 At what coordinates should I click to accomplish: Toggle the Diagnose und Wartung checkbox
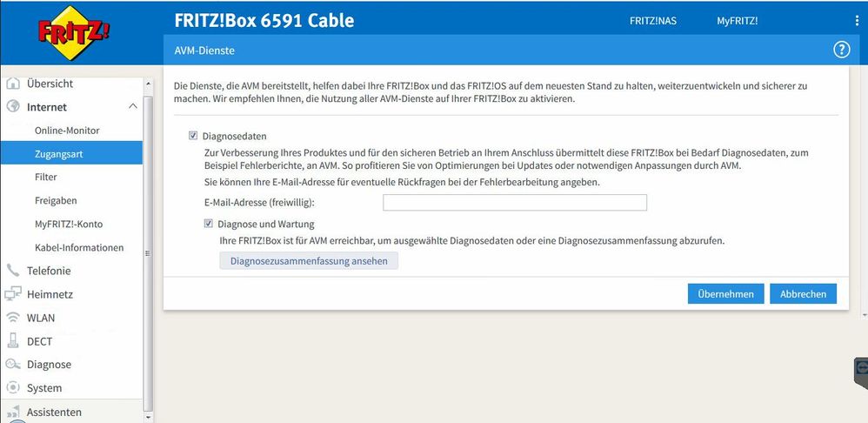click(x=209, y=224)
